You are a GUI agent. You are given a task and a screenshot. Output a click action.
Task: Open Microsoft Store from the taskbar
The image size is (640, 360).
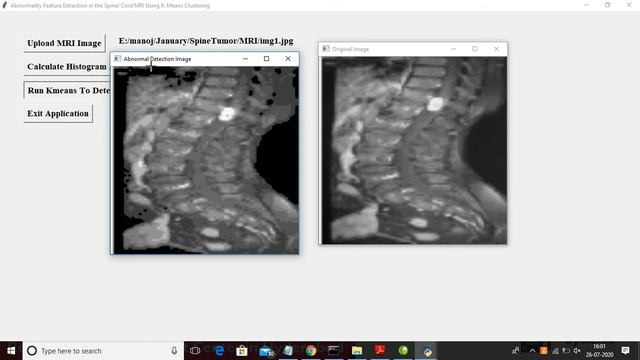242,351
